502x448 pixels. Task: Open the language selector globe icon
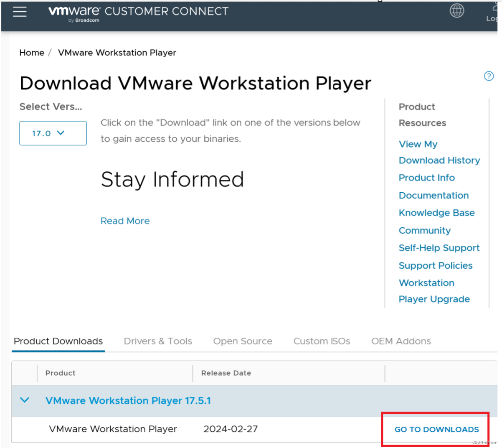[x=457, y=11]
